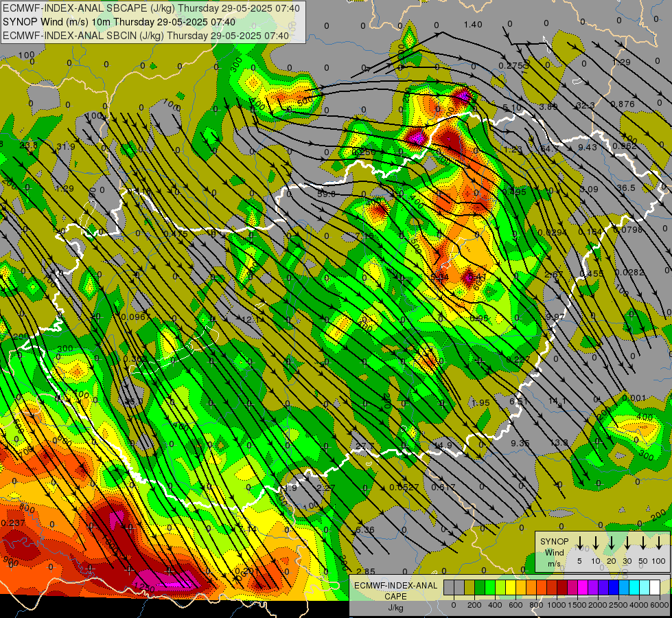672x618 pixels.
Task: Click the 0.0282 value on the map
Action: pos(629,273)
